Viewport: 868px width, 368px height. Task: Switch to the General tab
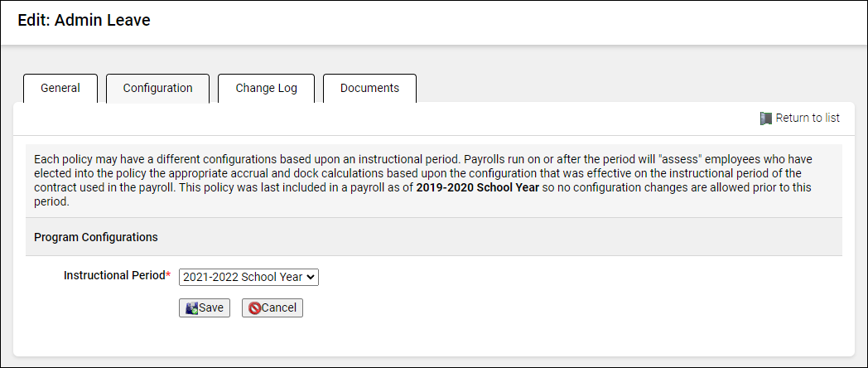coord(60,88)
